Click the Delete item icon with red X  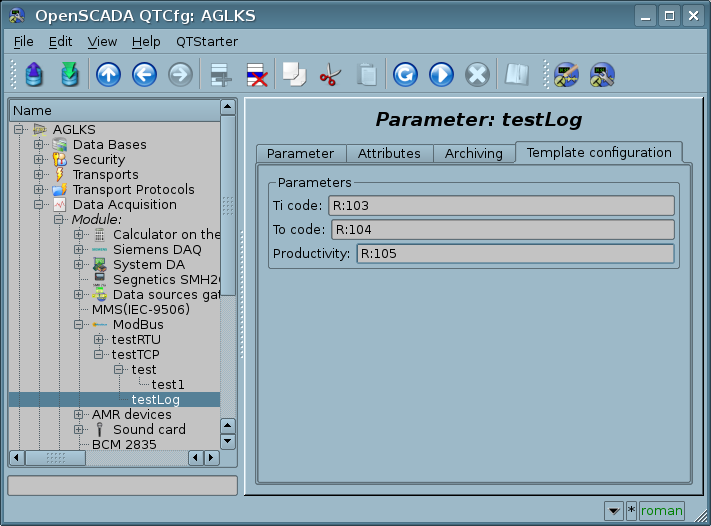(256, 75)
